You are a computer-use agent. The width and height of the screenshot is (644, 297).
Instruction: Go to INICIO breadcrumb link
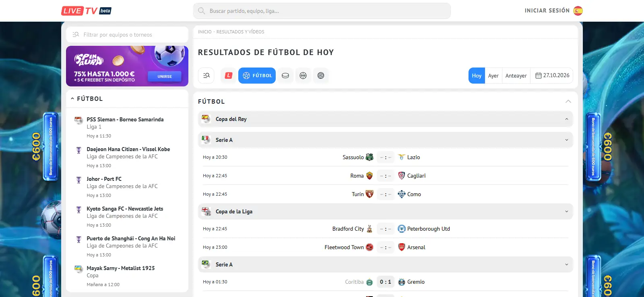click(205, 32)
